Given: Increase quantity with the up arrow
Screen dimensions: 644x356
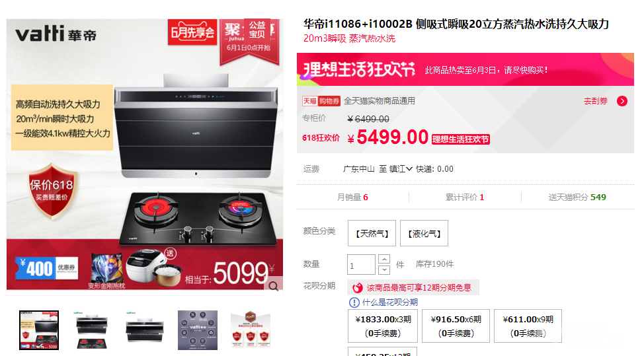Looking at the screenshot, I should [x=383, y=259].
